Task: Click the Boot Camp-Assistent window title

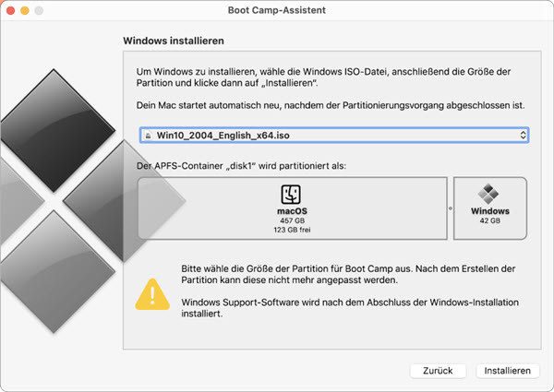Action: (x=277, y=10)
